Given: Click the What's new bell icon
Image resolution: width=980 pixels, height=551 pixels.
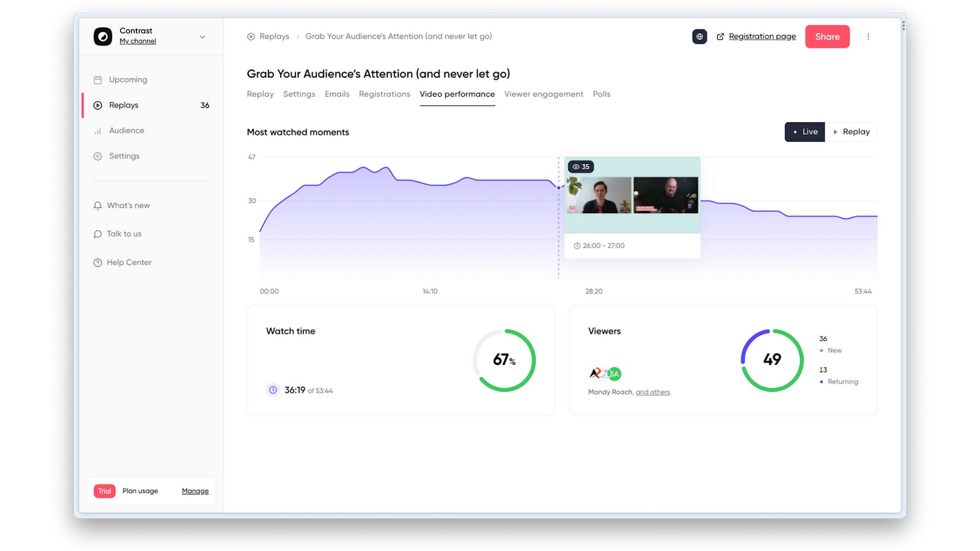Looking at the screenshot, I should click(x=97, y=206).
